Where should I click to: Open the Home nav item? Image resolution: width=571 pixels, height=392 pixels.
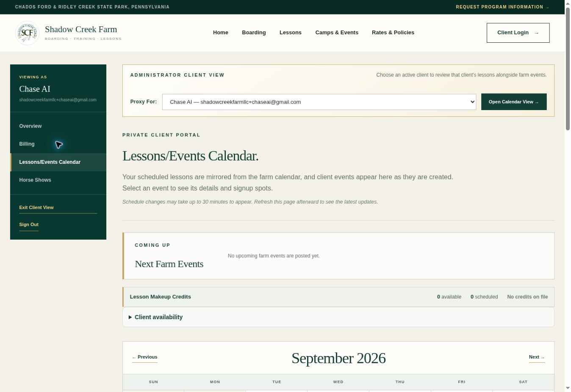click(220, 33)
